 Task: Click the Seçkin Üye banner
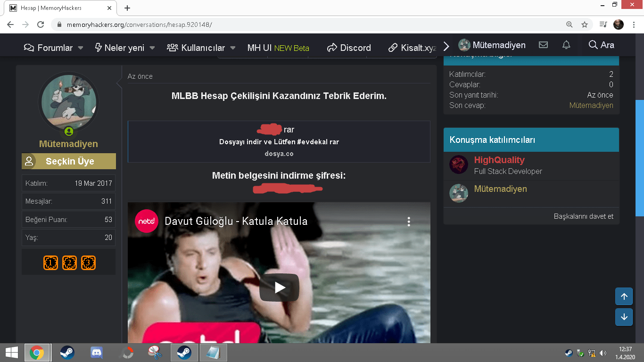(69, 161)
